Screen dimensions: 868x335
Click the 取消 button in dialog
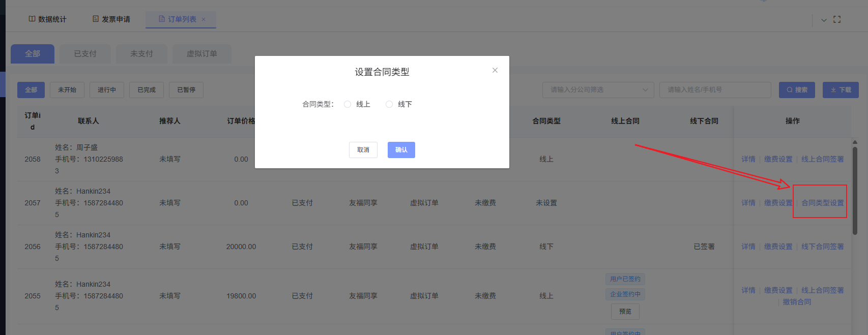click(x=363, y=150)
